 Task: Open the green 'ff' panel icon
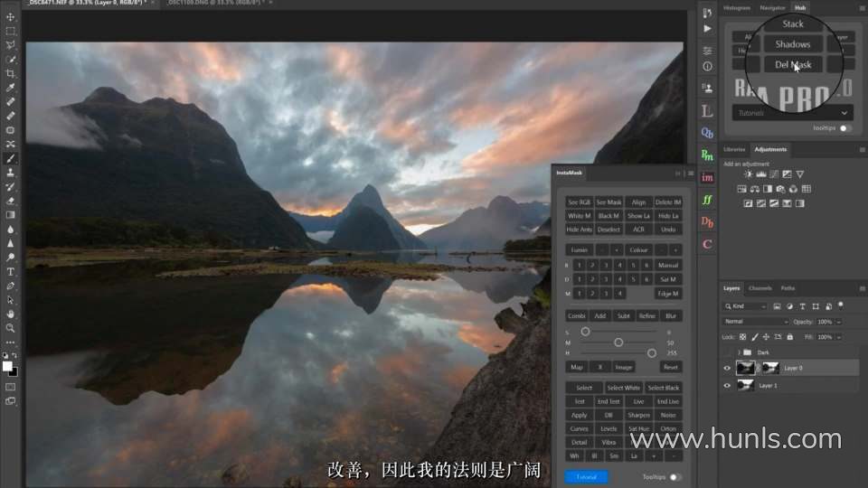707,200
